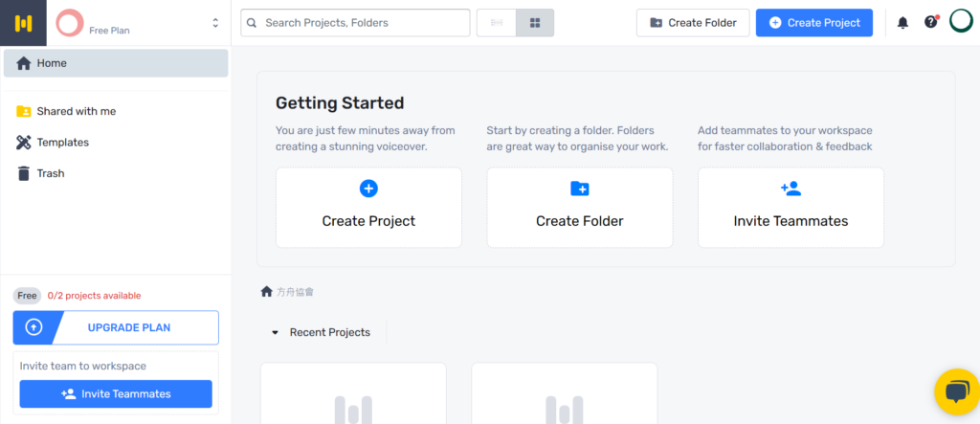Click the user profile avatar
The image size is (980, 424).
[x=960, y=21]
